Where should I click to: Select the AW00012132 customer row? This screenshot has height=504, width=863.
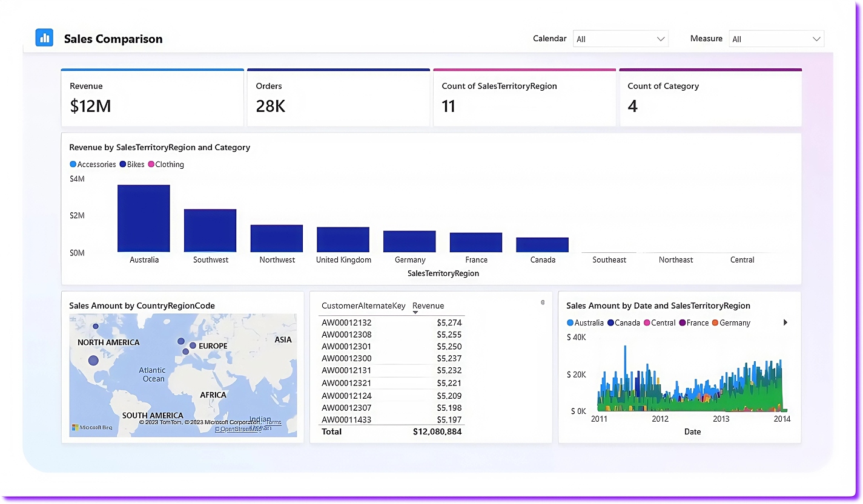coord(346,322)
